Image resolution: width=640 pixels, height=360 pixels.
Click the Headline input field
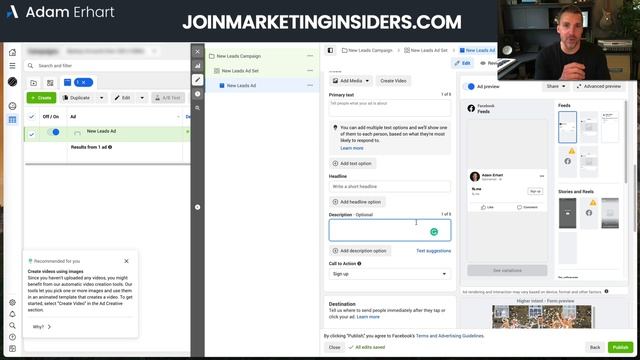pos(390,187)
